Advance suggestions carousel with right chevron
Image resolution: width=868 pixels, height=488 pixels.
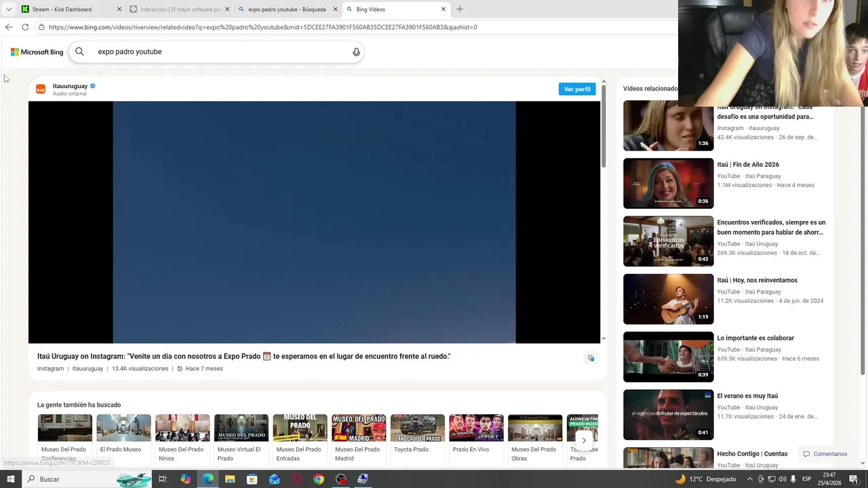(584, 441)
